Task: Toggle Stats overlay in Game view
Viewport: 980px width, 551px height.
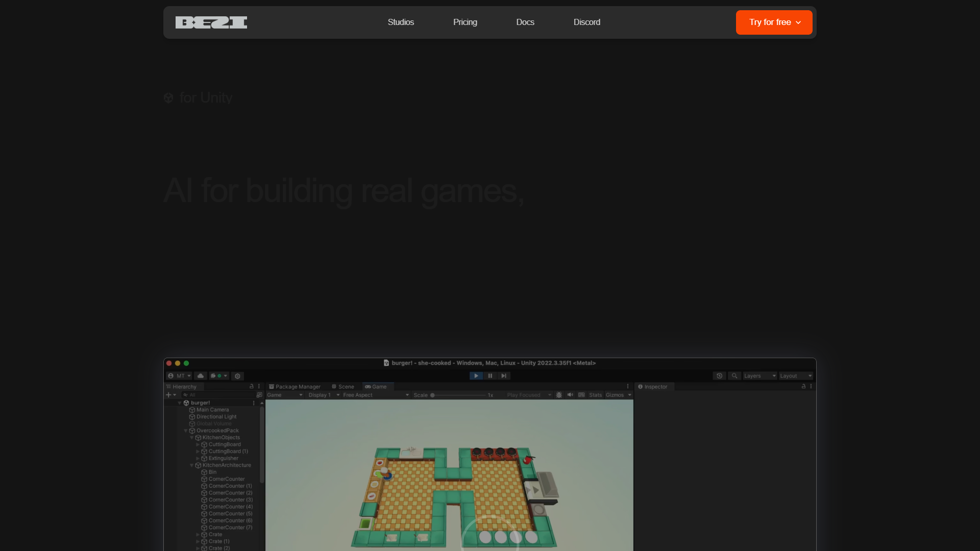Action: tap(595, 395)
